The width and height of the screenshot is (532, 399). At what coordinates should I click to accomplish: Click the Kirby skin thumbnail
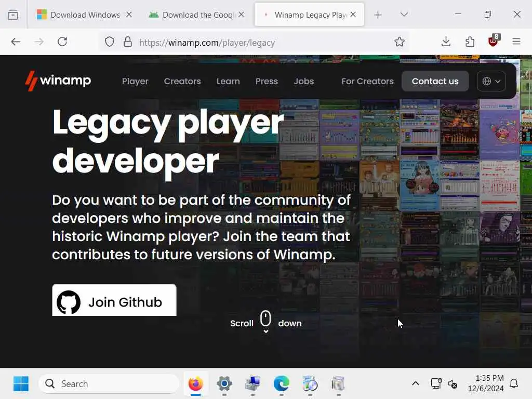pyautogui.click(x=499, y=135)
